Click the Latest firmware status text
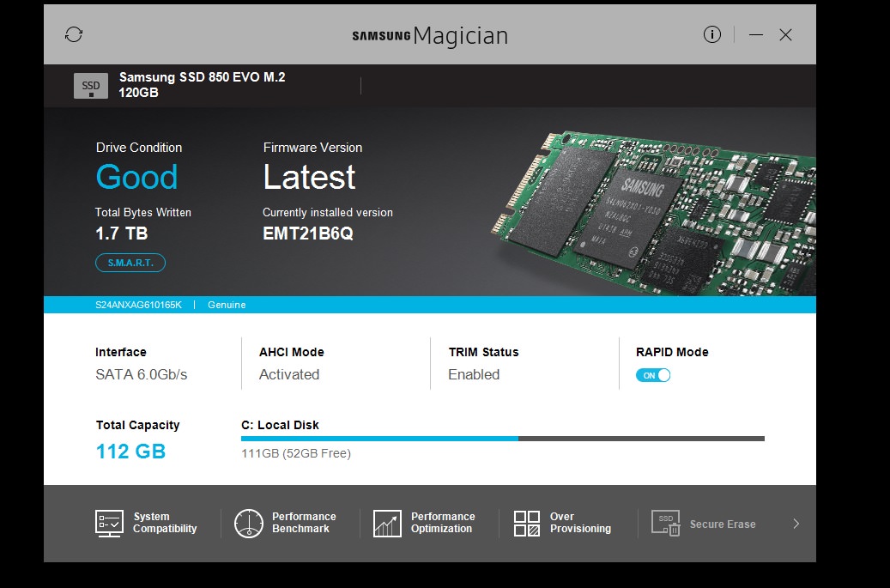890x588 pixels. (309, 177)
